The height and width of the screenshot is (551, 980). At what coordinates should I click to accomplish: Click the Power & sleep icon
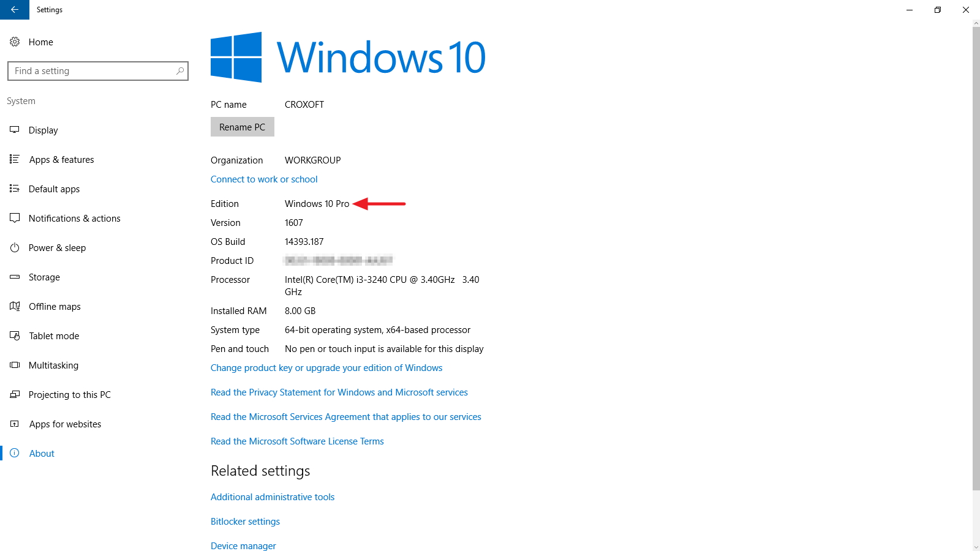coord(15,247)
